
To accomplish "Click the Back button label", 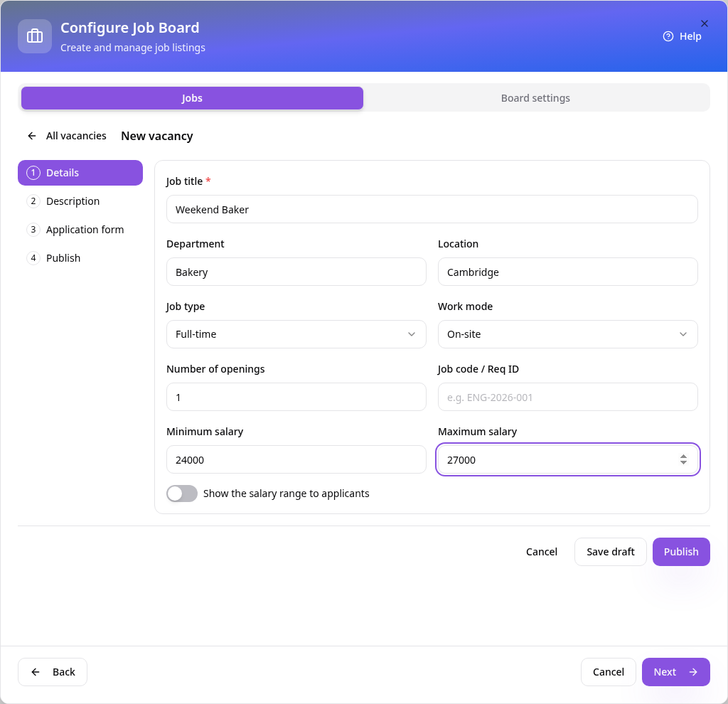I will pyautogui.click(x=63, y=672).
